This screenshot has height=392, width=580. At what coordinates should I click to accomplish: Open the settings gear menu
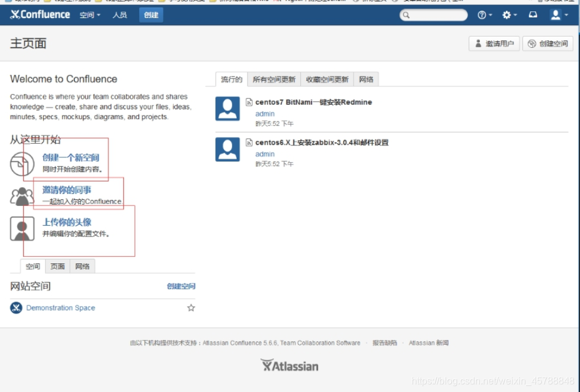(509, 15)
